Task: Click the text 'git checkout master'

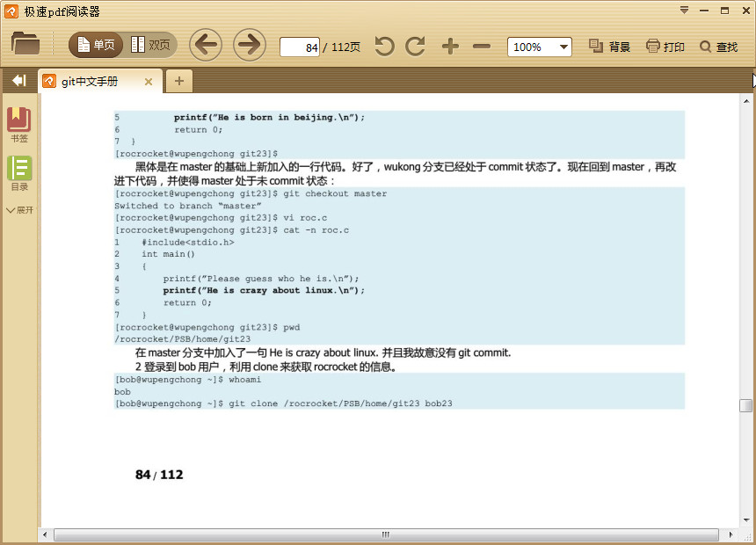Action: (x=335, y=193)
